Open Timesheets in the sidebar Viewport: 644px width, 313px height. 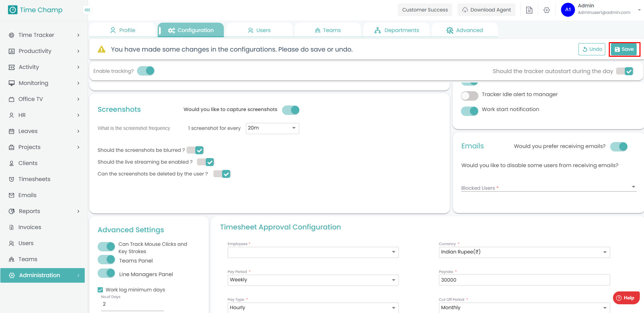[34, 179]
